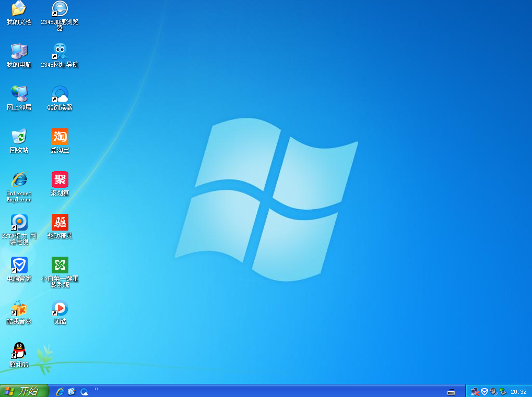Select the 驱动精灵 desktop icon
Screen dimensions: 532x397
[x=60, y=226]
